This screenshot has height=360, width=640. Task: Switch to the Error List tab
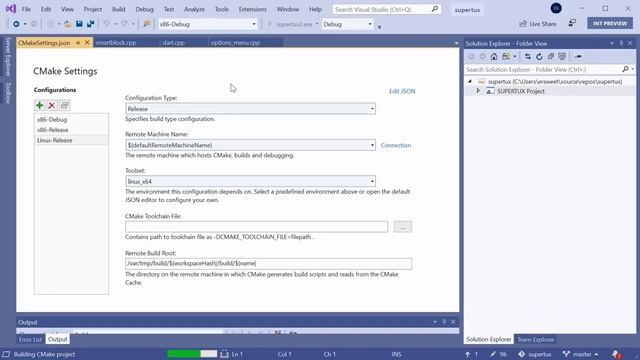30,340
